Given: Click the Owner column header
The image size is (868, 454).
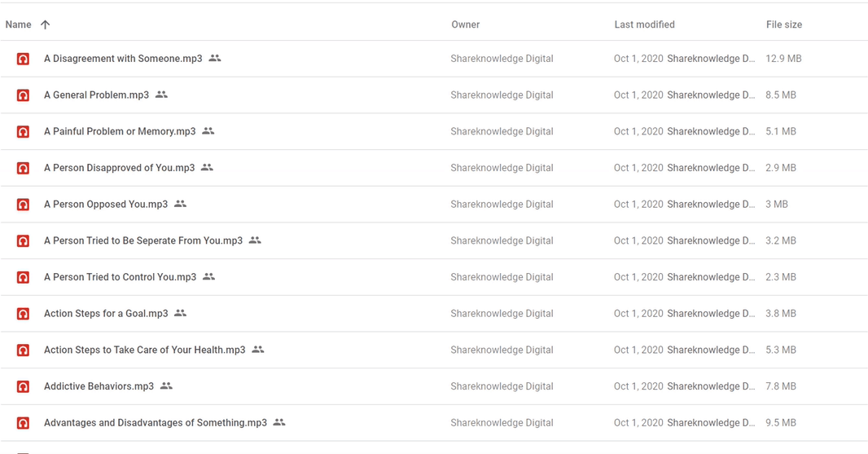Looking at the screenshot, I should pyautogui.click(x=465, y=24).
